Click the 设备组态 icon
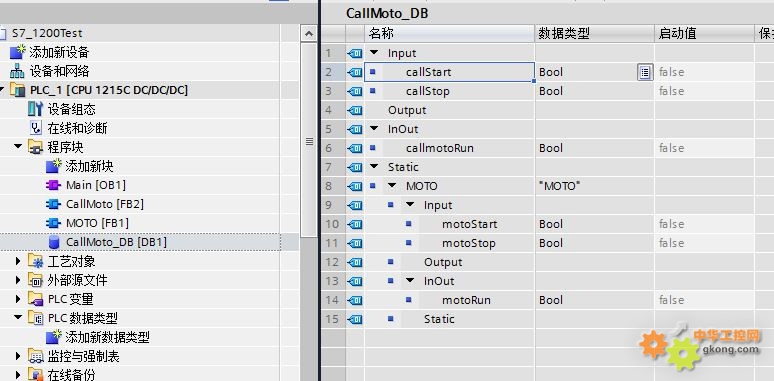Image resolution: width=774 pixels, height=381 pixels. click(36, 109)
